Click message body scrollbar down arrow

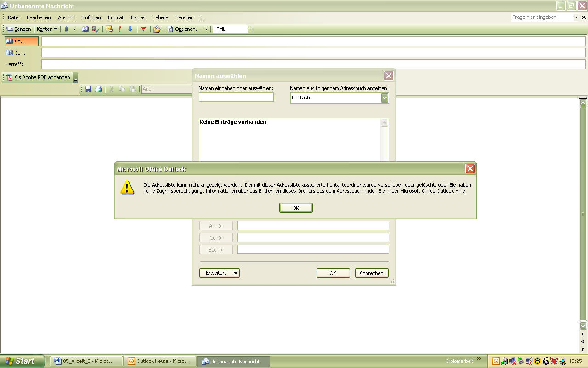pos(583,326)
